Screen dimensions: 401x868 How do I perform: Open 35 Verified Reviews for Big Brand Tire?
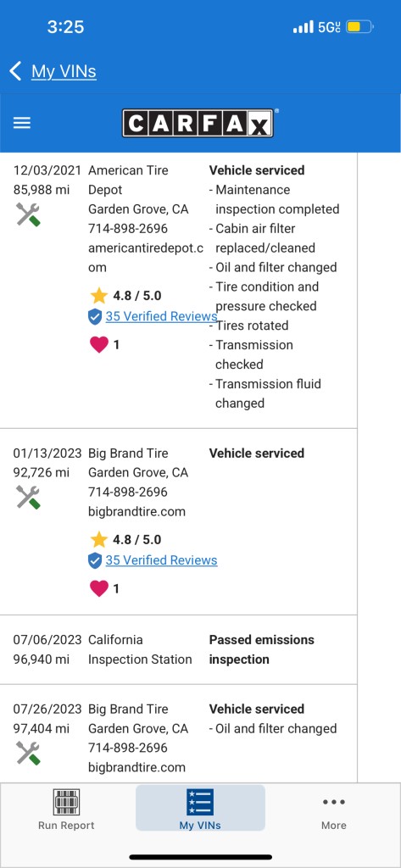(x=161, y=560)
